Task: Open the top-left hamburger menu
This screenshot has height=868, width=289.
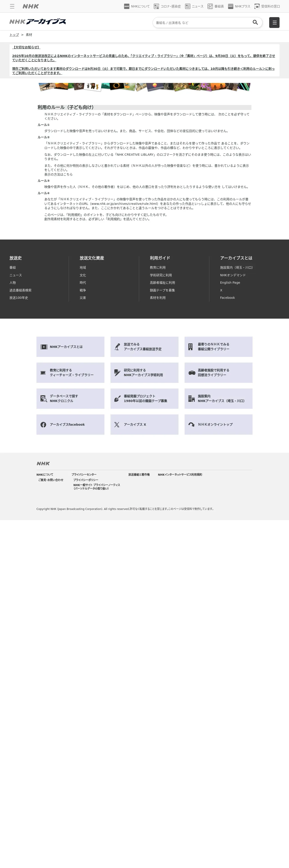Action: tap(12, 6)
